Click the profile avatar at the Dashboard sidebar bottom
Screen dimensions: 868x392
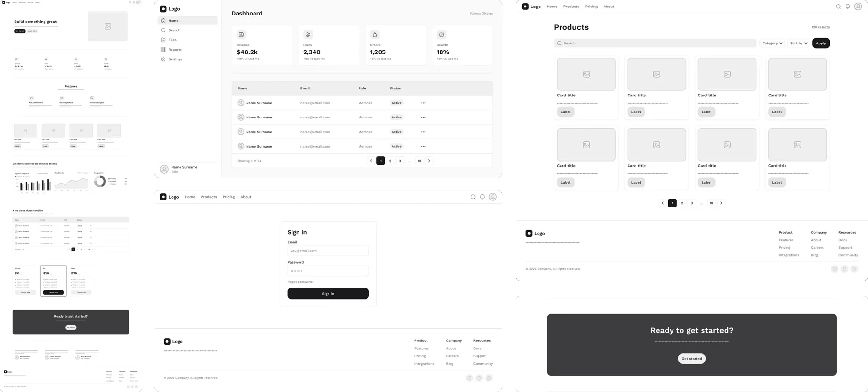pos(164,170)
